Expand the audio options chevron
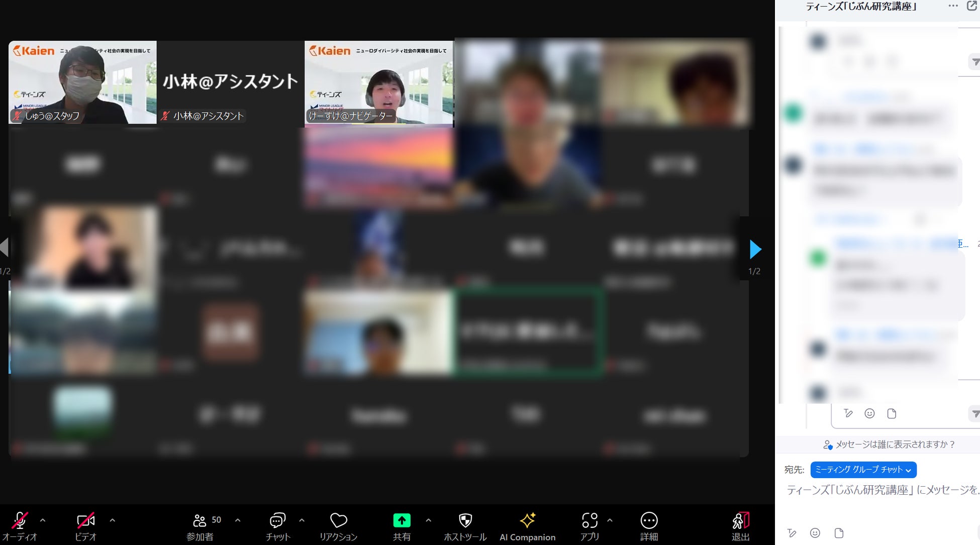The image size is (980, 545). pos(43,520)
